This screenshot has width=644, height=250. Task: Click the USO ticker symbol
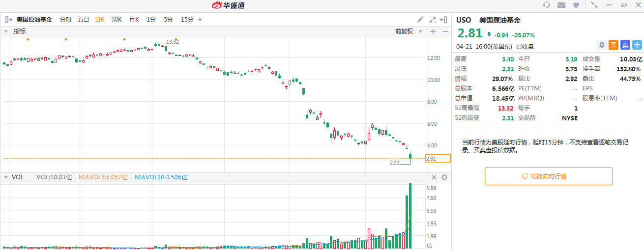464,20
